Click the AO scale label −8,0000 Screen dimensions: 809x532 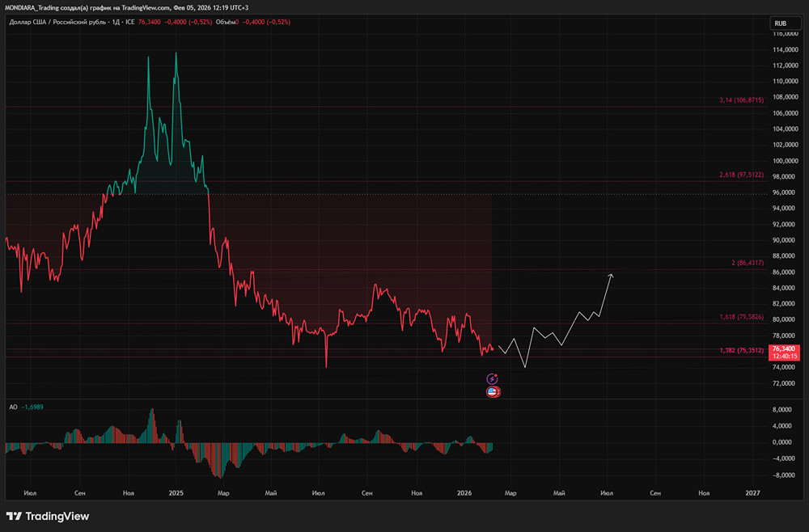[783, 475]
